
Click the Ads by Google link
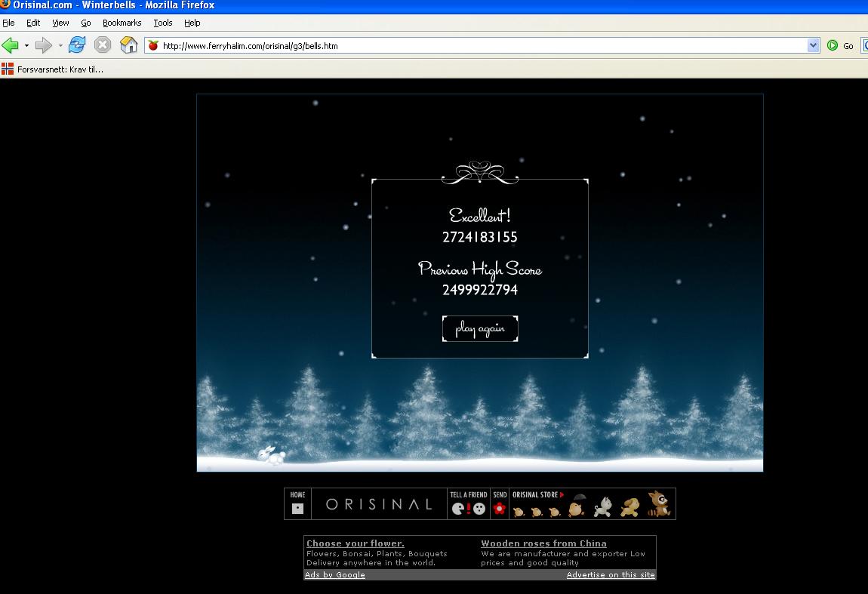pos(335,574)
